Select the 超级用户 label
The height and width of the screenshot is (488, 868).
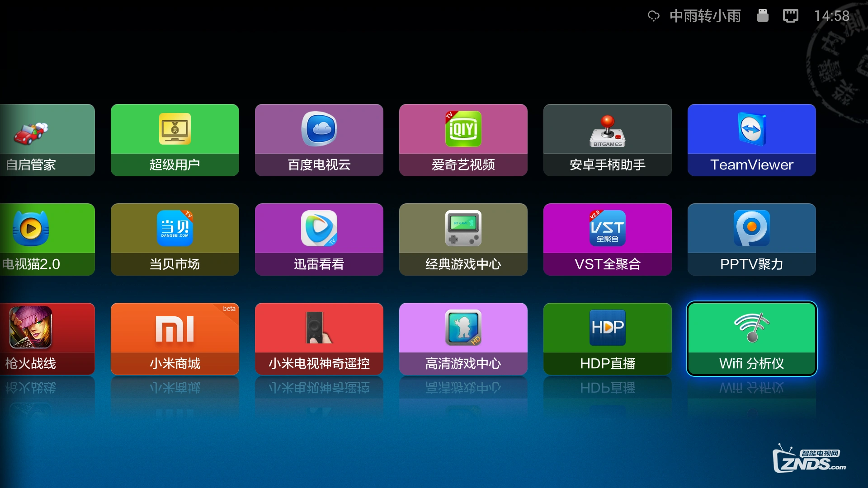(175, 164)
